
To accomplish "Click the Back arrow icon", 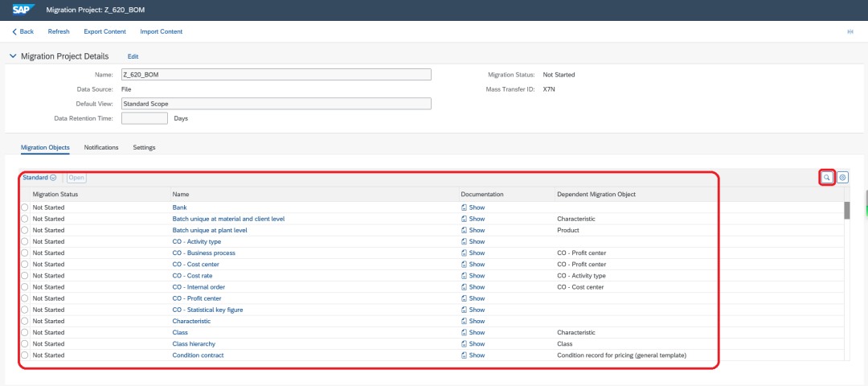I will click(14, 31).
